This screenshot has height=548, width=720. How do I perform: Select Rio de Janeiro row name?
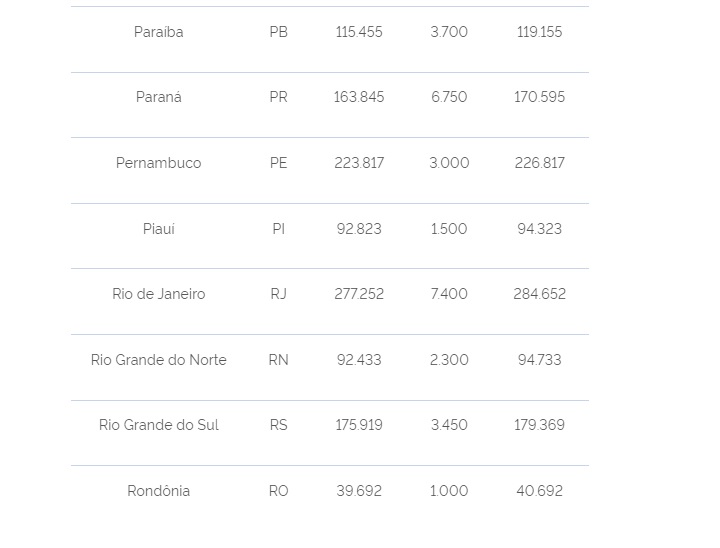[x=158, y=294]
